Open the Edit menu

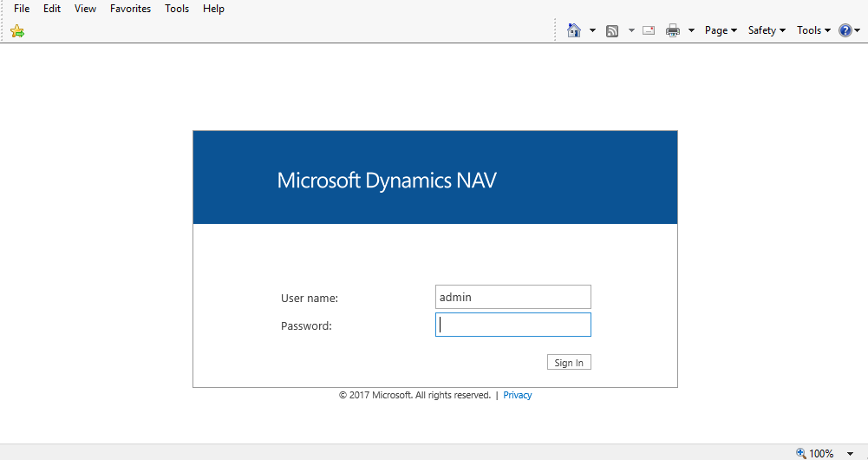point(52,9)
